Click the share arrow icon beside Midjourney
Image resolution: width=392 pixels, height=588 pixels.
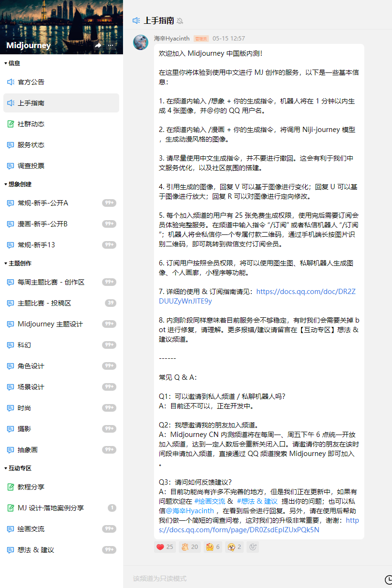point(98,45)
